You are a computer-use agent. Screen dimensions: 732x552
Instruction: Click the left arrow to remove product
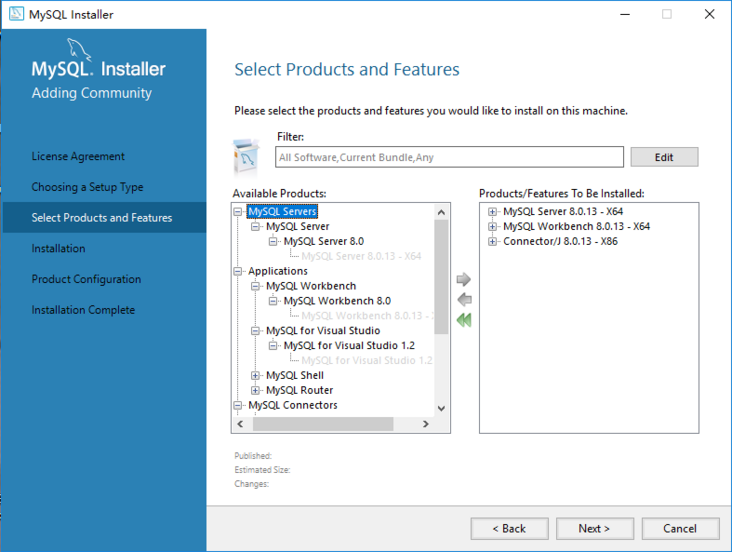tap(463, 300)
